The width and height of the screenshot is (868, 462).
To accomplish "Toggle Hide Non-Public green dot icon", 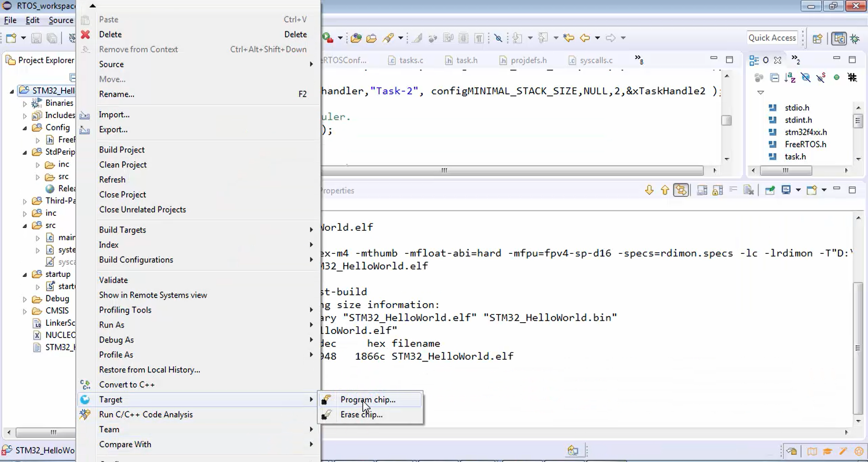I will pos(837,78).
